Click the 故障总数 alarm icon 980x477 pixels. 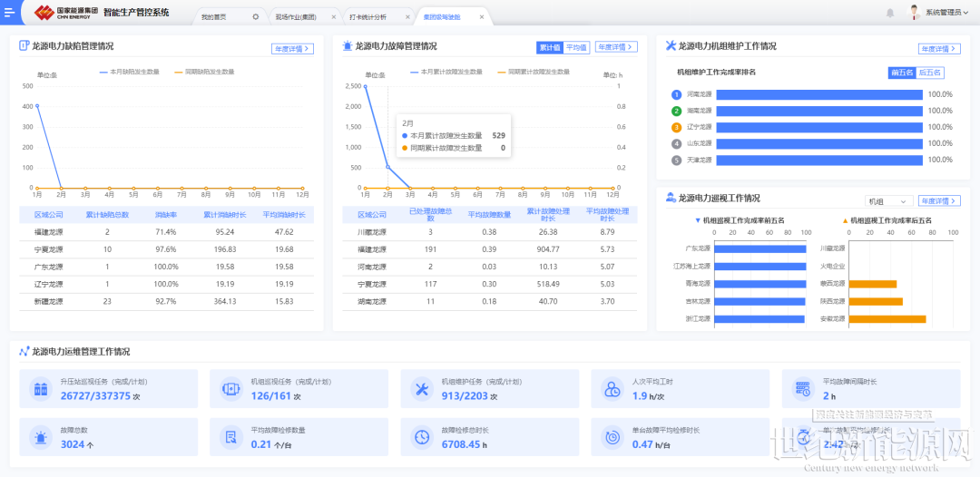point(41,437)
